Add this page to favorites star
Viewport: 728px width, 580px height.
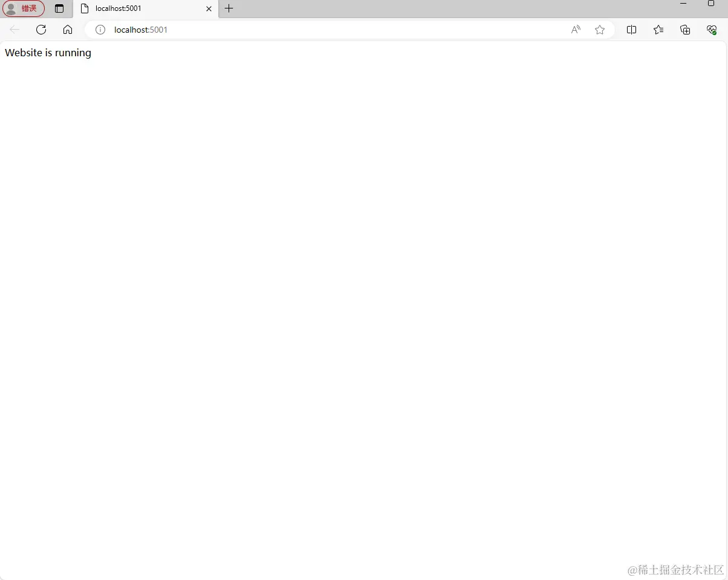[600, 30]
